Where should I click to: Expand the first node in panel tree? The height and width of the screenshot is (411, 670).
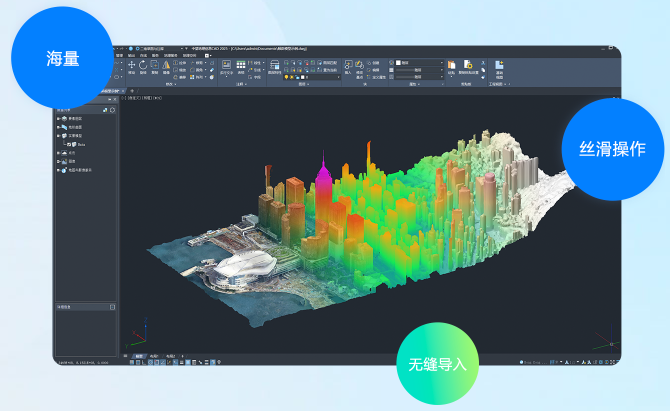pos(59,117)
